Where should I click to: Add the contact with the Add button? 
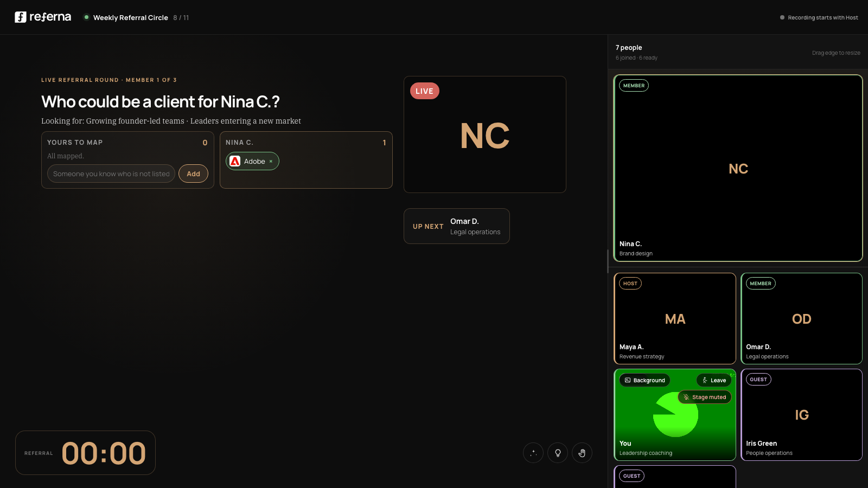pyautogui.click(x=193, y=174)
